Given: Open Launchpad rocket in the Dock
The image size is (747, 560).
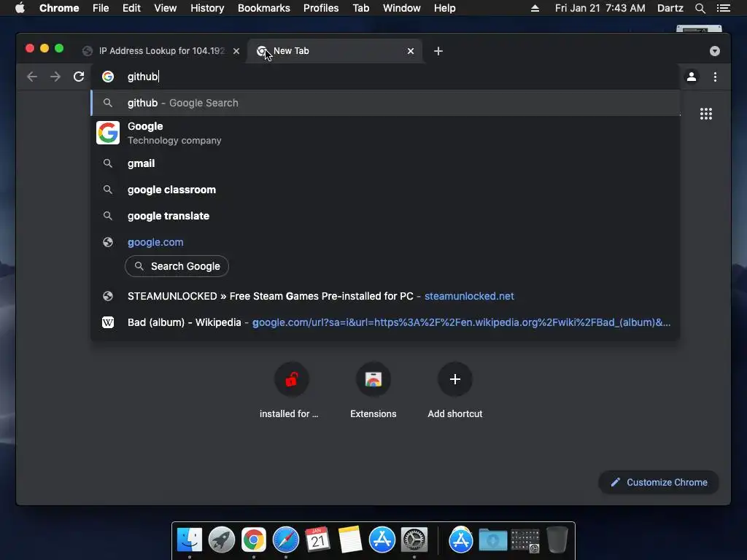Looking at the screenshot, I should 222,540.
